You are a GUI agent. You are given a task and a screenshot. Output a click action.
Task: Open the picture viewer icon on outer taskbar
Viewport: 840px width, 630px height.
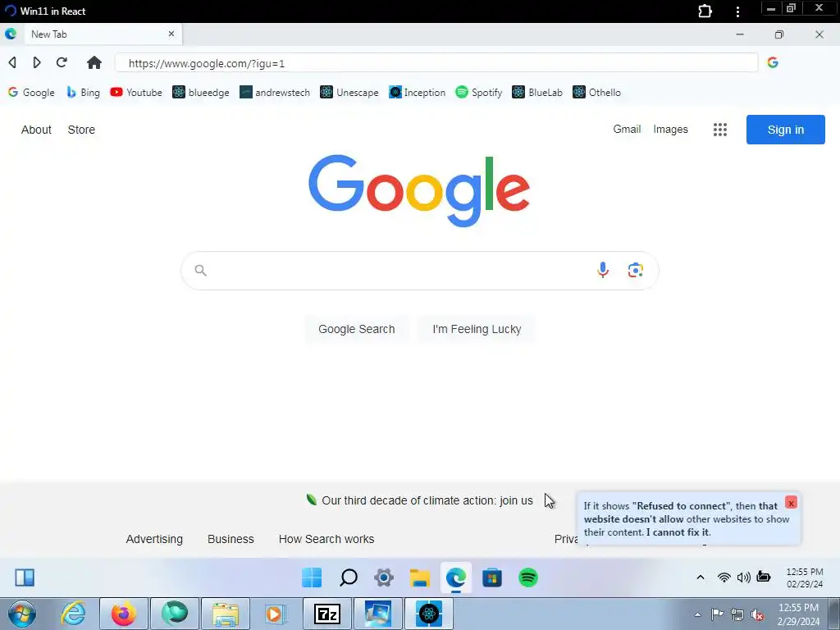click(x=377, y=614)
